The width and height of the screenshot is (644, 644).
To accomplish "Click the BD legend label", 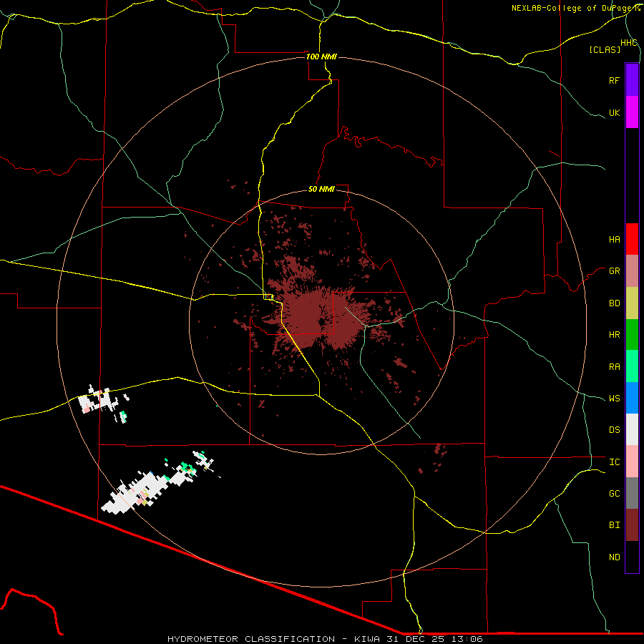I will click(x=614, y=303).
